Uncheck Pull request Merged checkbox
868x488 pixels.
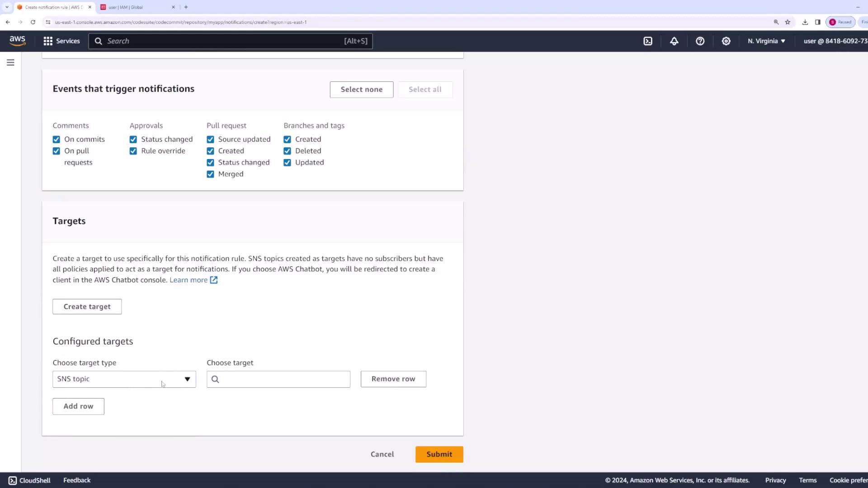tap(210, 174)
